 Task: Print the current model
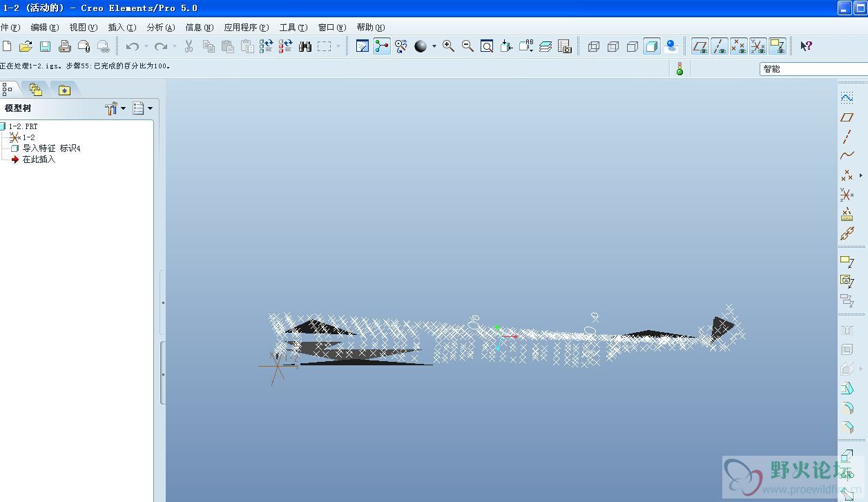coord(64,46)
